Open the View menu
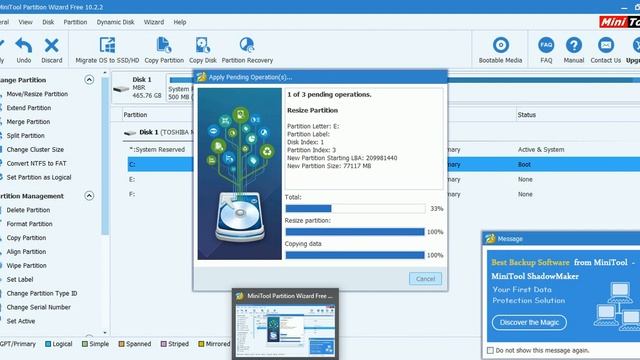Screen dimensions: 640x360 click(x=25, y=22)
